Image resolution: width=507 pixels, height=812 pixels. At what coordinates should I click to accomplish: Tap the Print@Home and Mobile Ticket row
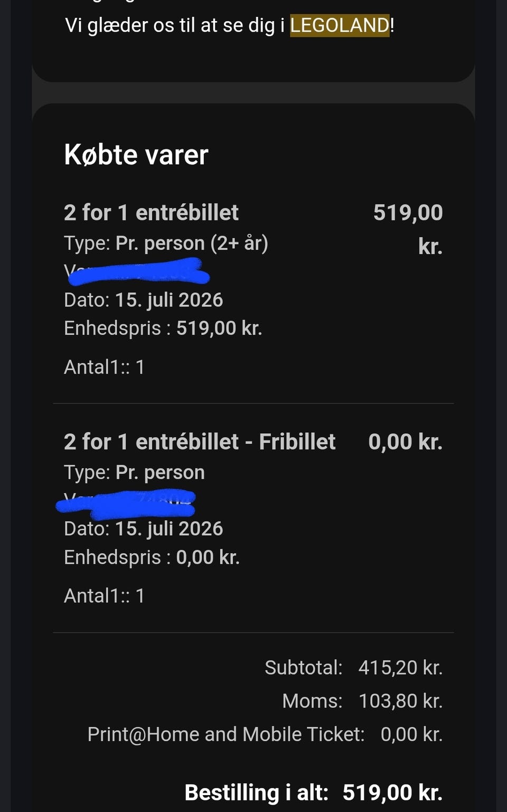pos(265,734)
